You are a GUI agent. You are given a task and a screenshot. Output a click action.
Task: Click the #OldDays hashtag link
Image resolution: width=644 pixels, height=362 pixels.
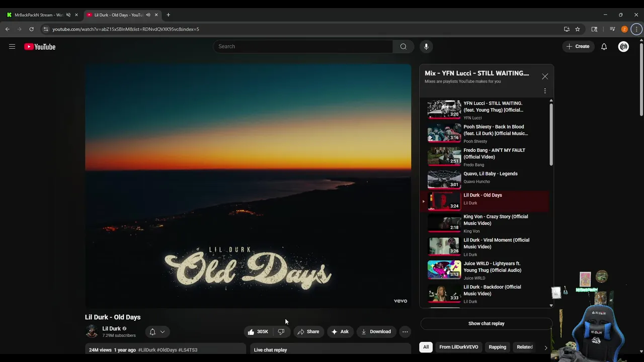click(x=167, y=350)
